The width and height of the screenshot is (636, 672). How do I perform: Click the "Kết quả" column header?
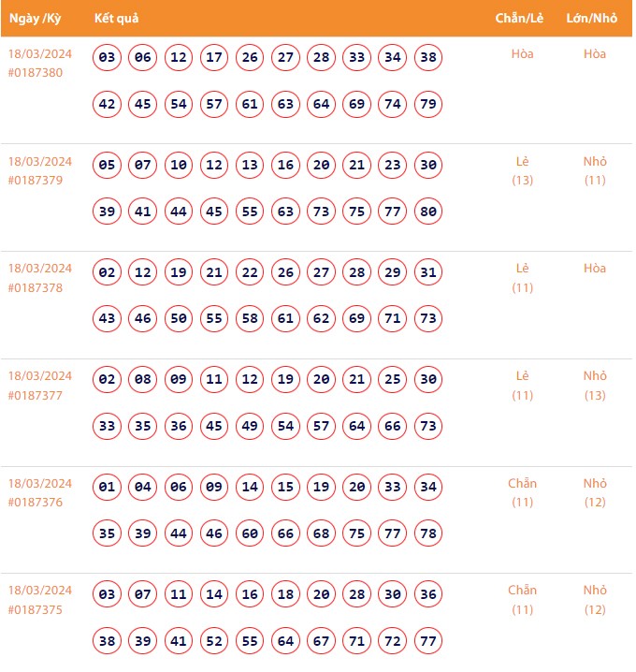[x=117, y=19]
